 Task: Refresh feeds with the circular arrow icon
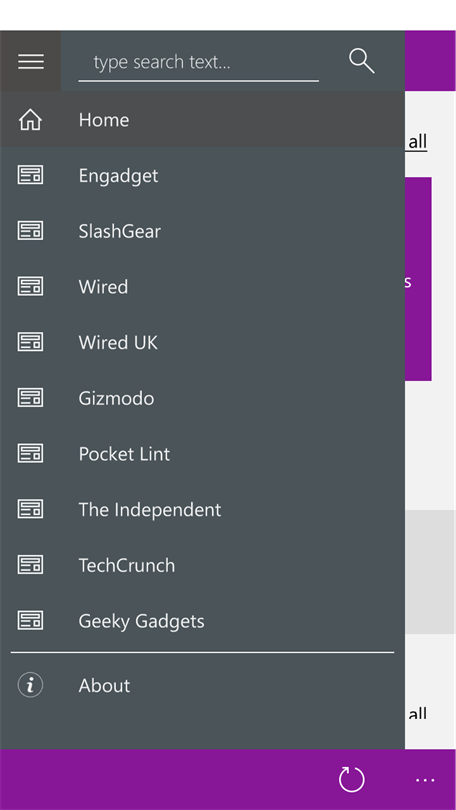click(352, 779)
